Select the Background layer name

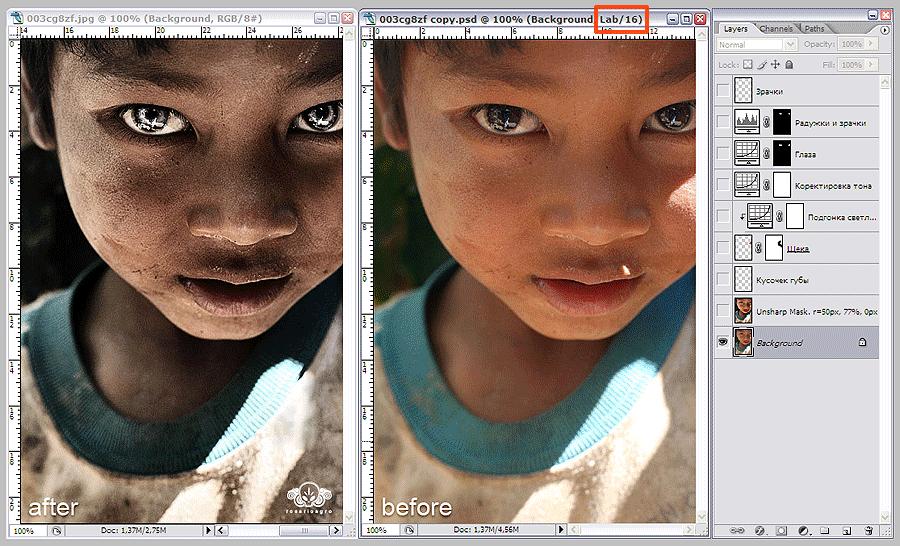pos(779,343)
